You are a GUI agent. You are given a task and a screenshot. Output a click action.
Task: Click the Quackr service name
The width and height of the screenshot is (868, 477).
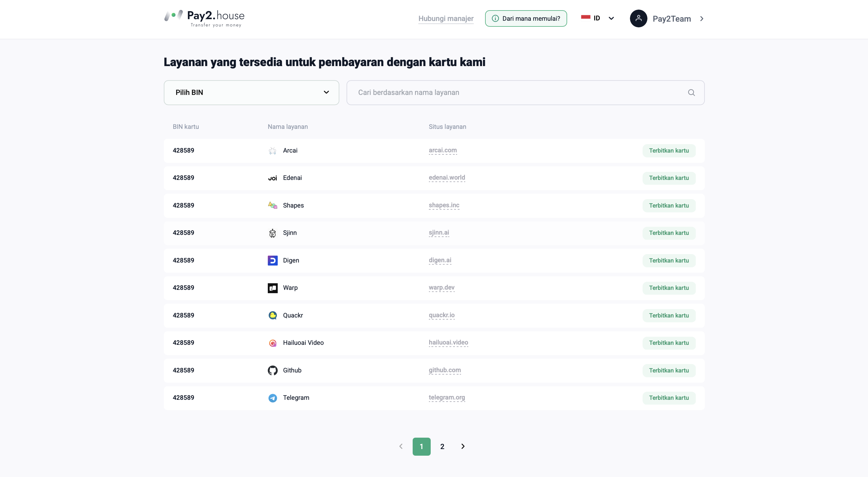pos(293,315)
